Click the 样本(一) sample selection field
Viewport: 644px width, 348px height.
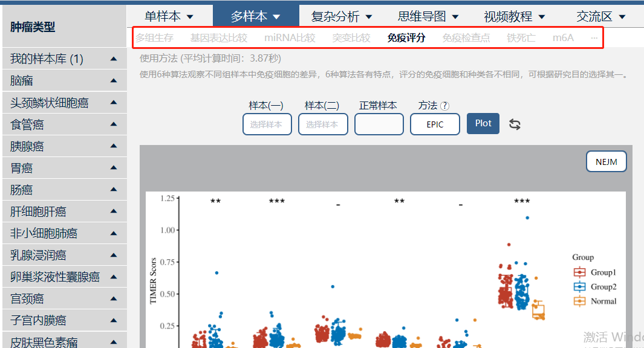(267, 124)
